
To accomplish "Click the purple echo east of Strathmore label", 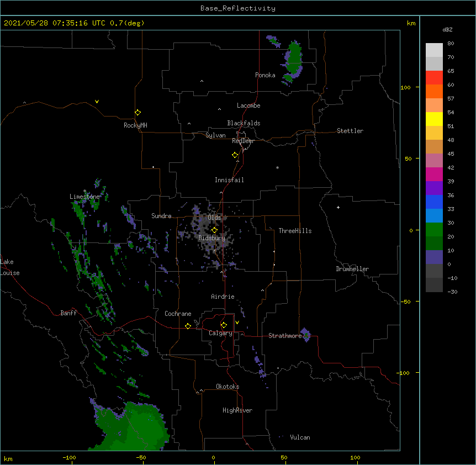I will coord(306,335).
